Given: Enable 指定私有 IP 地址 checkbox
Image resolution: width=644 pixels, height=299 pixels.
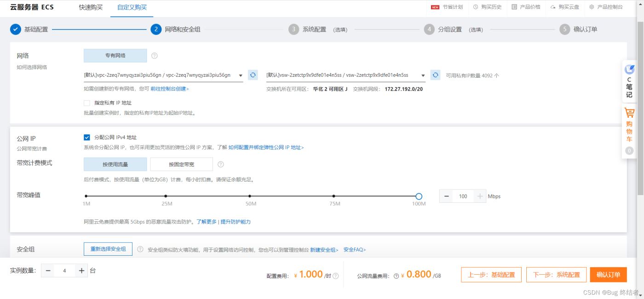Looking at the screenshot, I should [87, 103].
